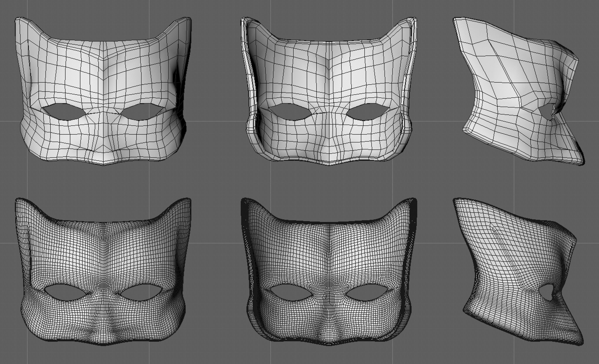Click left eye hole of top-left front mask
599x364 pixels.
tap(64, 112)
